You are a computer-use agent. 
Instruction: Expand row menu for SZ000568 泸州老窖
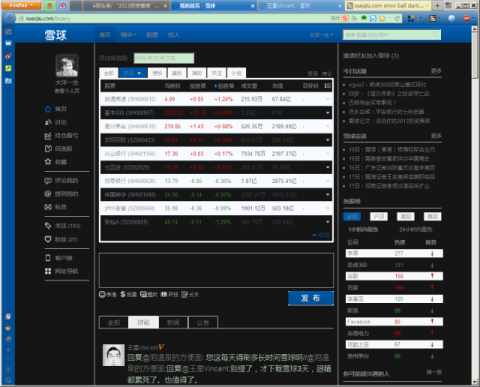tap(328, 208)
